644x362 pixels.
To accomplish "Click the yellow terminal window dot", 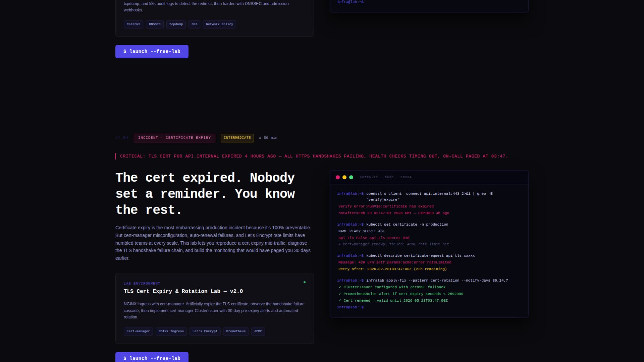I will (x=344, y=177).
